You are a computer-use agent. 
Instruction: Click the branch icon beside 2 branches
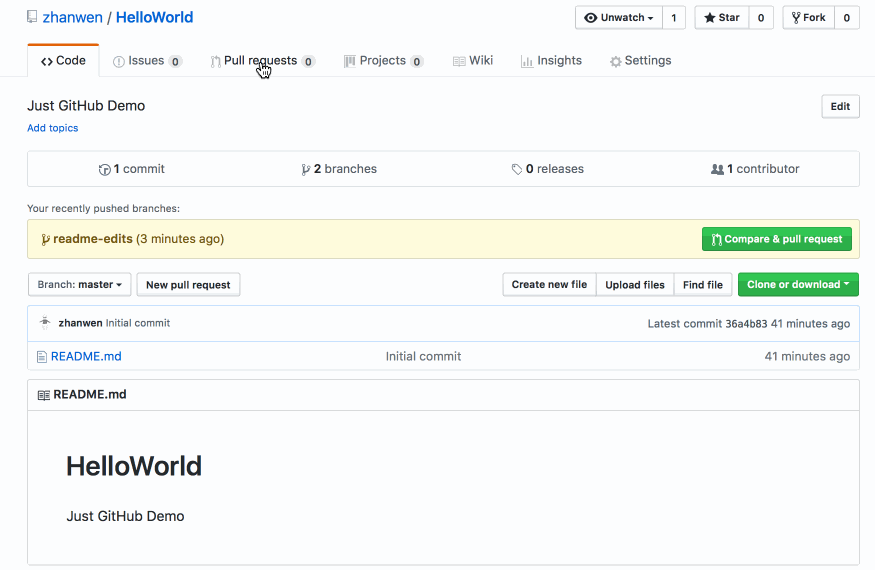306,169
